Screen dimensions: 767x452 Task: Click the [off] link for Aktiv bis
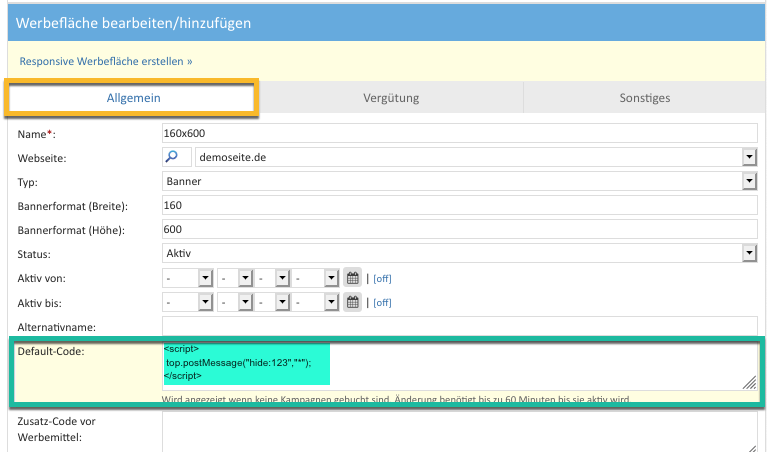[x=382, y=303]
